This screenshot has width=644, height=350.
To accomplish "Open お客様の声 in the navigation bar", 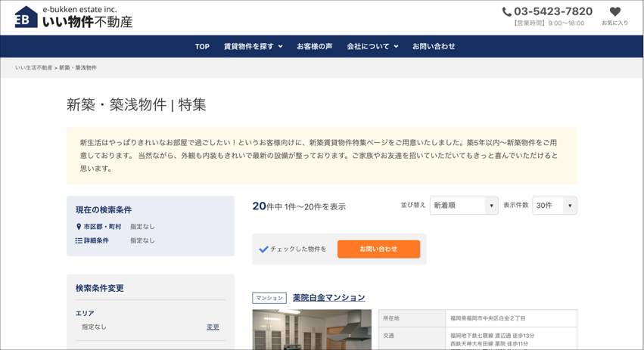I will pos(314,47).
